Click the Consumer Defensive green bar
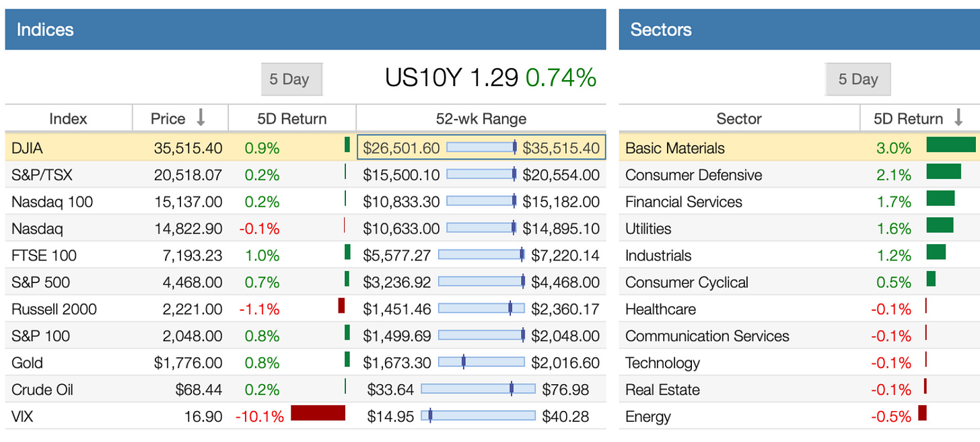980x442 pixels. (944, 172)
